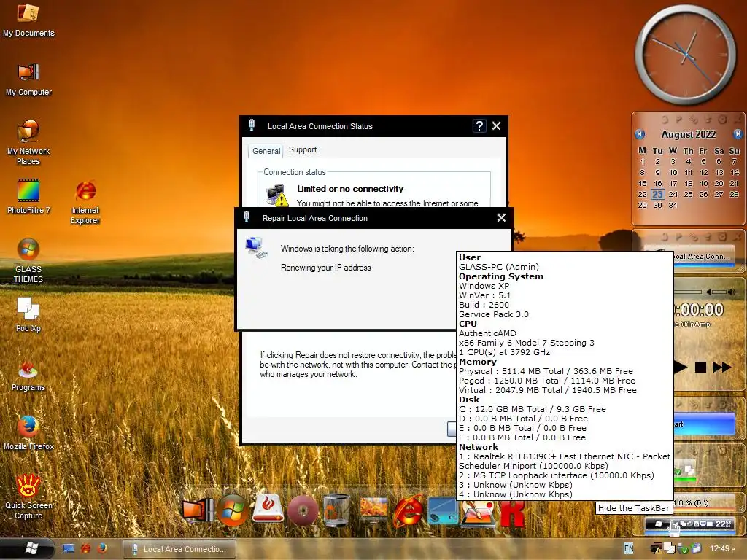This screenshot has width=747, height=560.
Task: Click the Internet Explorer icon in the dock
Action: click(x=408, y=510)
